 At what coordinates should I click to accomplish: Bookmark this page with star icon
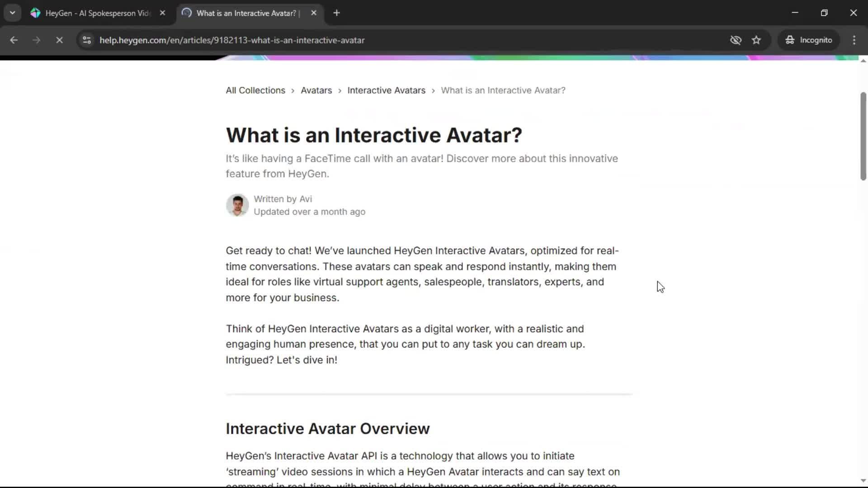click(x=756, y=40)
